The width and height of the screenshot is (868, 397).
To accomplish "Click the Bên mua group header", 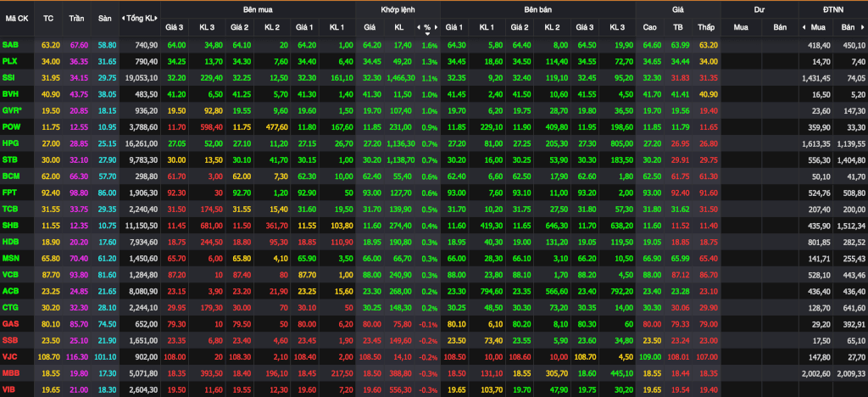I will point(258,10).
